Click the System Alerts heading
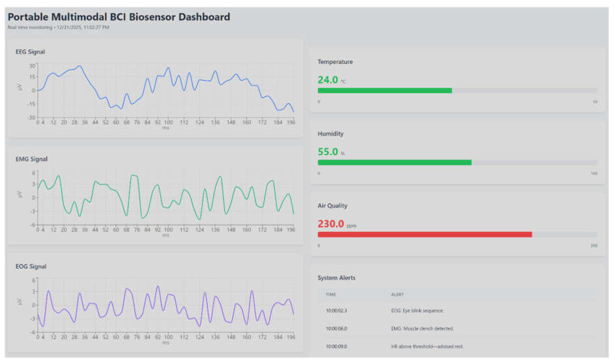615x364 pixels. click(x=336, y=278)
